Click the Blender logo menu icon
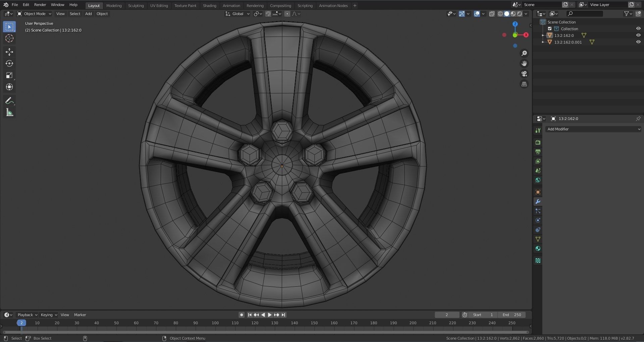Screen dimensions: 644x342 click(6, 5)
